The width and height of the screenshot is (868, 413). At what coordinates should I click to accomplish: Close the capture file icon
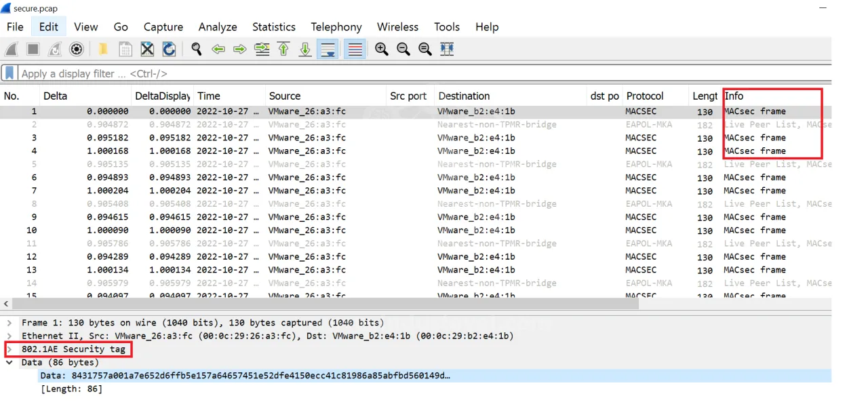coord(147,49)
